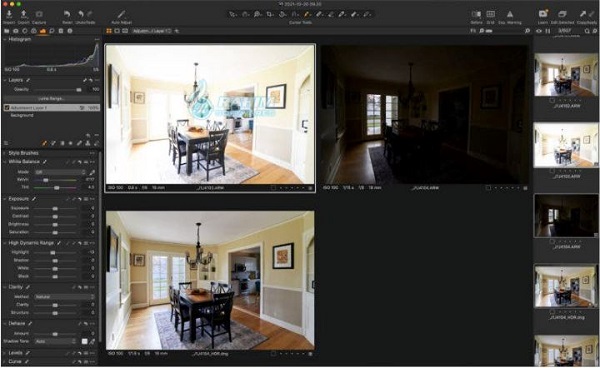The width and height of the screenshot is (600, 368).
Task: Open the Capture camera tool
Action: [39, 15]
